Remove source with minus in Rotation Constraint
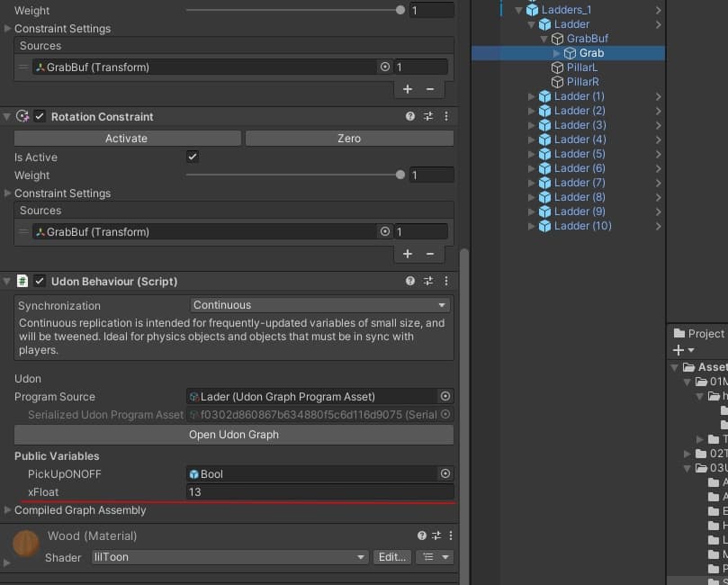 (x=430, y=254)
